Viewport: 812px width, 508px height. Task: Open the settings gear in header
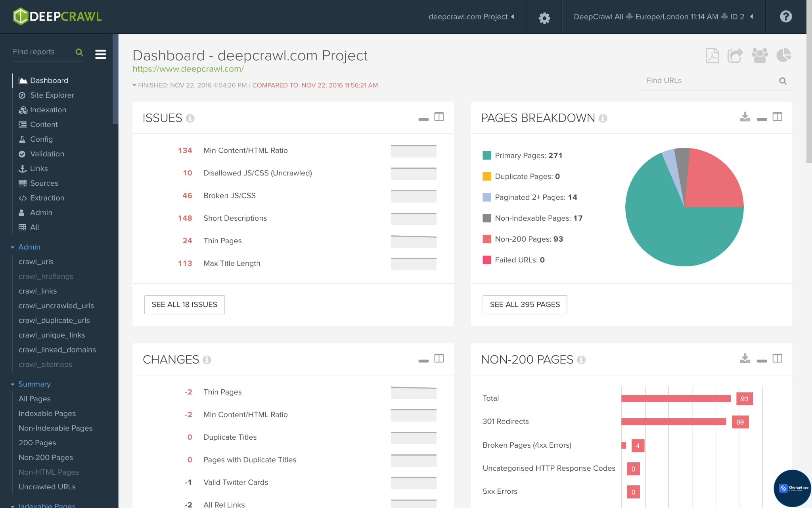[544, 18]
